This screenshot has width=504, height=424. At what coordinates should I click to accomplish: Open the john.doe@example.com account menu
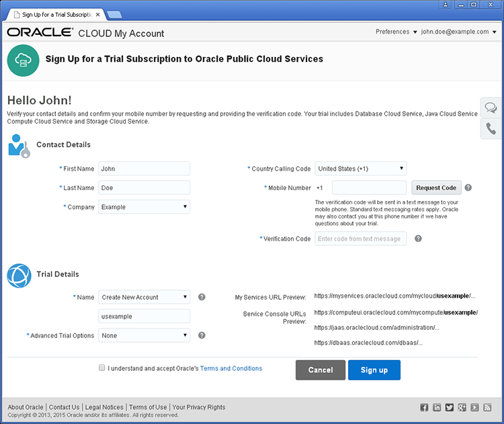[x=459, y=32]
